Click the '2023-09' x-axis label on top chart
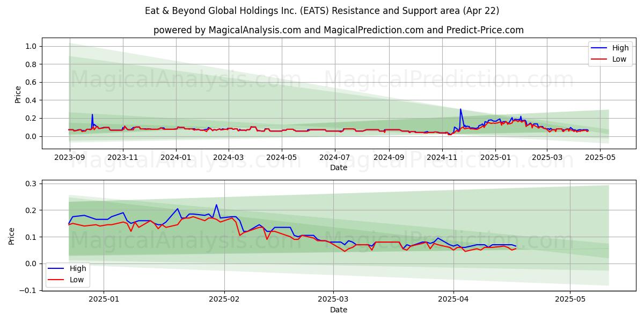This screenshot has width=644, height=322. click(69, 158)
